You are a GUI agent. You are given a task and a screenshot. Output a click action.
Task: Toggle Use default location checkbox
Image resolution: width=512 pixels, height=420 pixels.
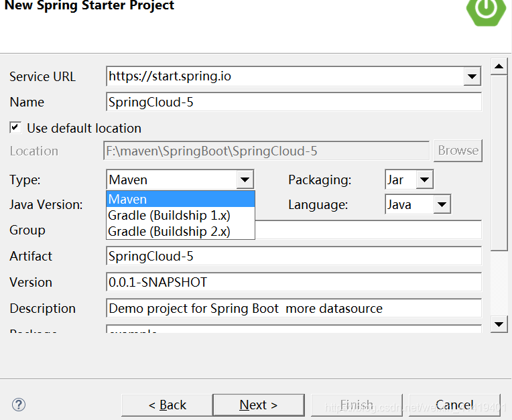coord(15,127)
